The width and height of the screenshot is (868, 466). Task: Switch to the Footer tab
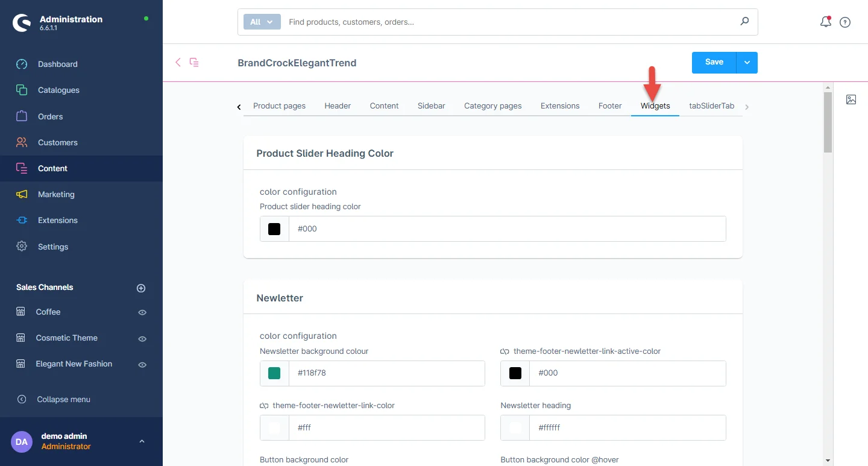pos(609,105)
